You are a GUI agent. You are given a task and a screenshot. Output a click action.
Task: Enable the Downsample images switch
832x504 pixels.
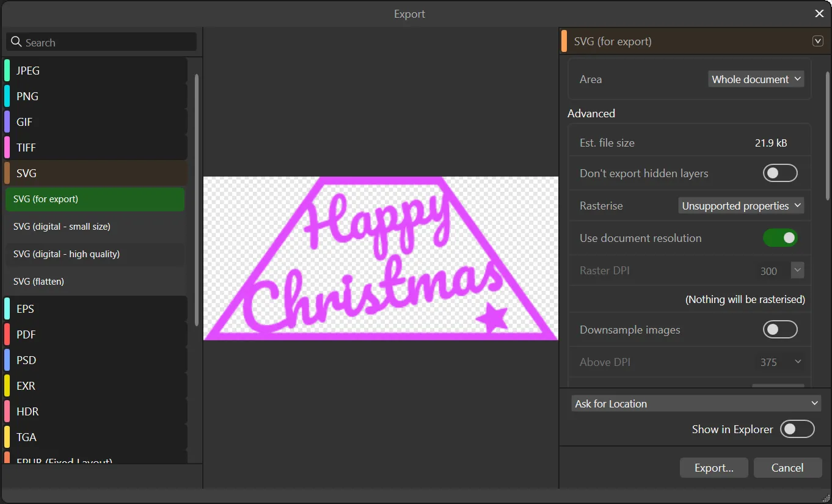pyautogui.click(x=780, y=329)
